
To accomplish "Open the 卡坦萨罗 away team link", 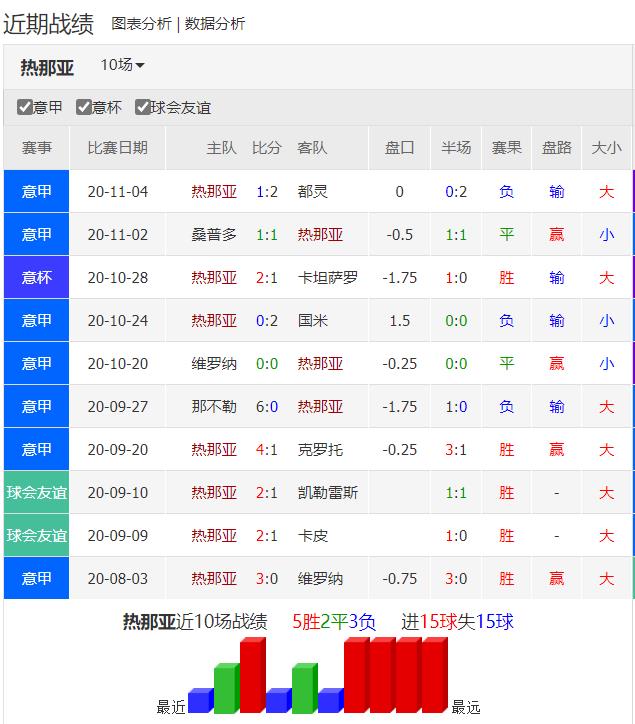I will coord(327,278).
